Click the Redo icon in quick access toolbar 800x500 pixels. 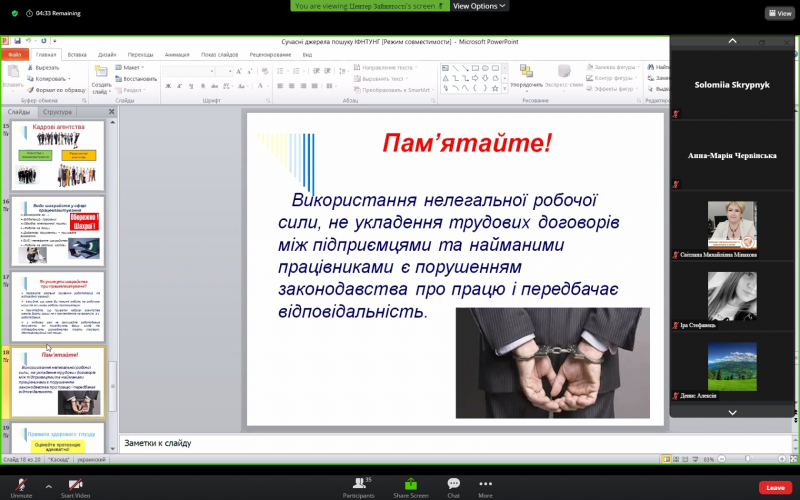43,41
